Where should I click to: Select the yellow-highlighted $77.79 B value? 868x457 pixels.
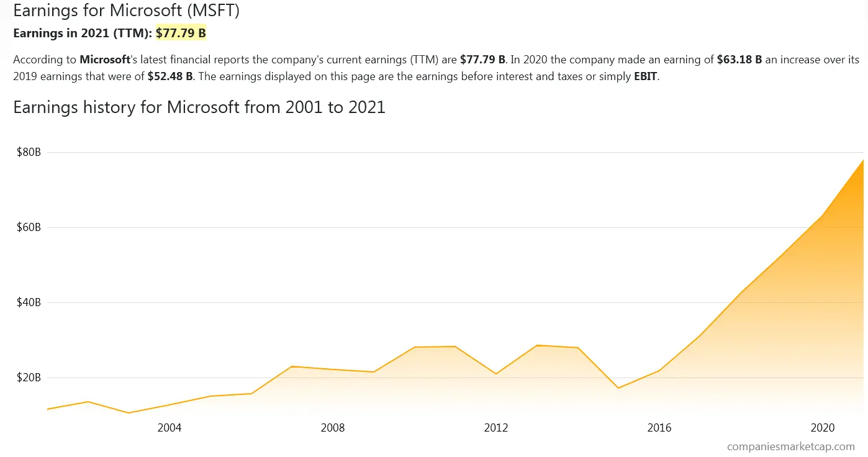tap(181, 34)
